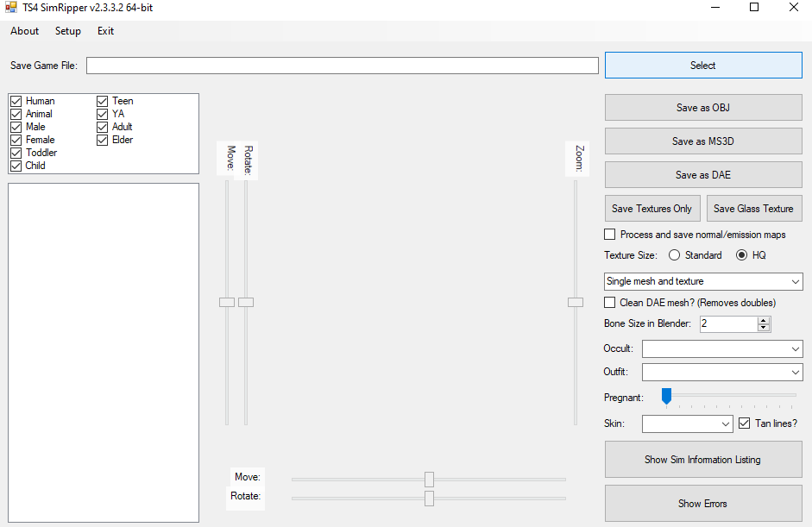
Task: Click the SimRipper title bar app icon
Action: tap(11, 7)
